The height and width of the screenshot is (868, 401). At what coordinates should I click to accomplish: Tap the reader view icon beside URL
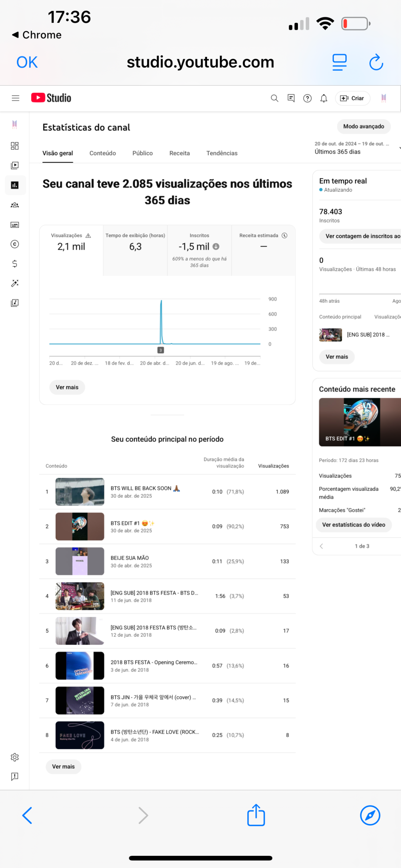pos(339,62)
